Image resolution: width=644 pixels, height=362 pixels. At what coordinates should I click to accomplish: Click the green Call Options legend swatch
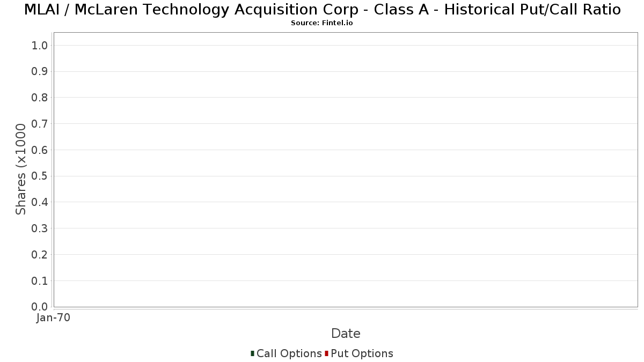(252, 353)
